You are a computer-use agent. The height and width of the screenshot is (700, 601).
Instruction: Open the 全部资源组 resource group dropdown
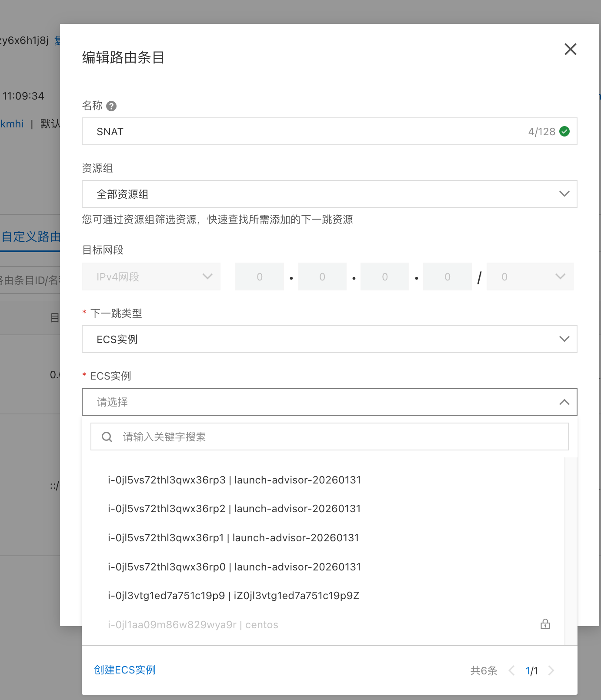329,194
